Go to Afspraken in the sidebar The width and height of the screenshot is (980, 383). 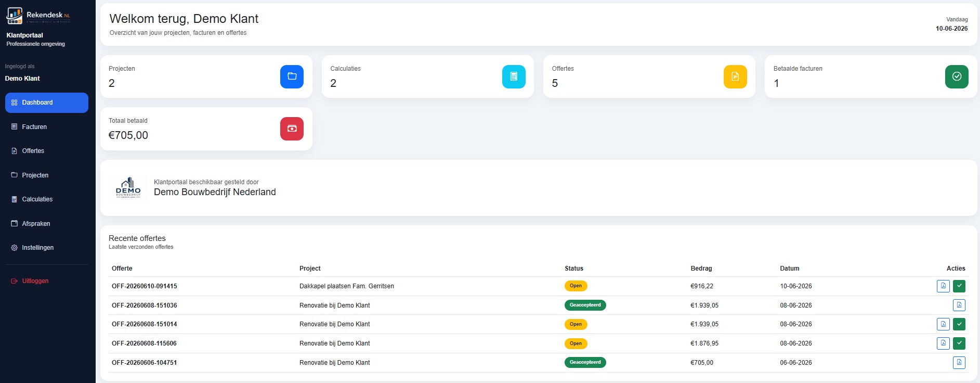pyautogui.click(x=47, y=224)
